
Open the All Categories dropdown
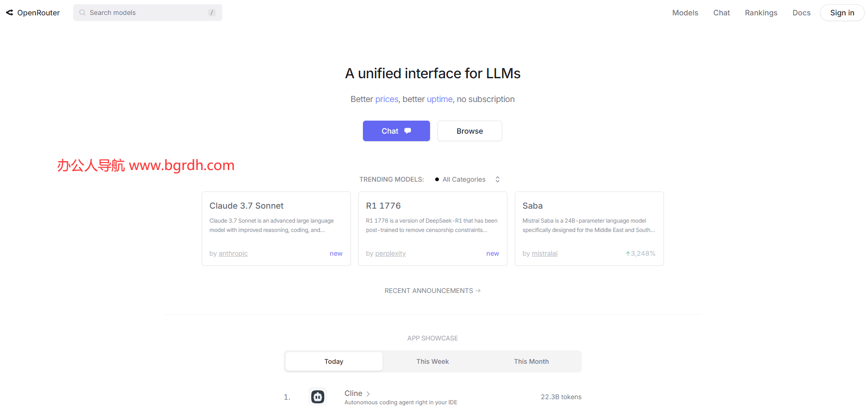coord(464,179)
